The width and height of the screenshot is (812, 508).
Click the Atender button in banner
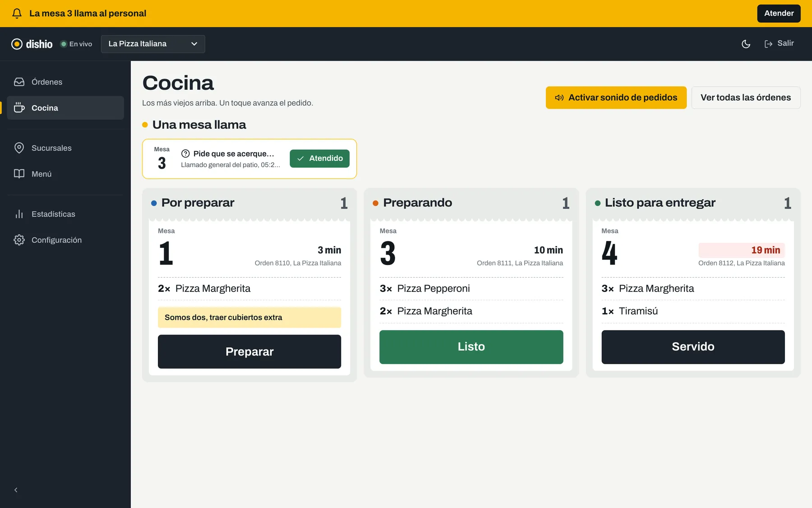click(779, 14)
